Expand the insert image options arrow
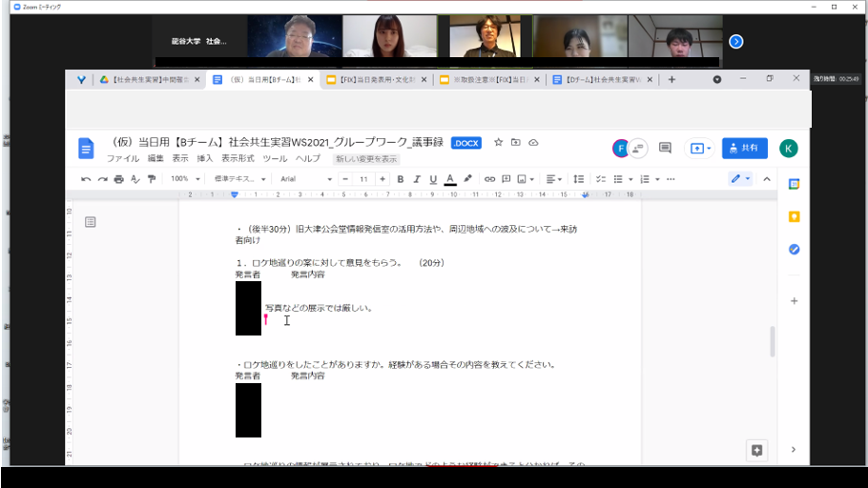Viewport: 868px width, 488px height. tap(532, 179)
